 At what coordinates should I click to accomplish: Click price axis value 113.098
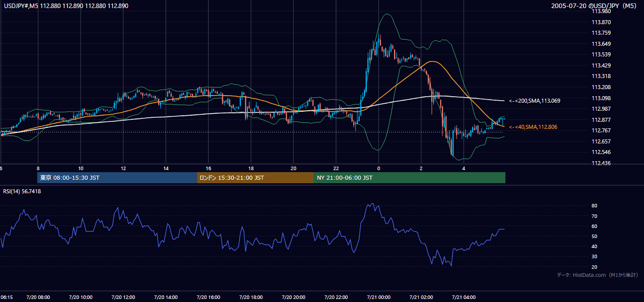[601, 98]
